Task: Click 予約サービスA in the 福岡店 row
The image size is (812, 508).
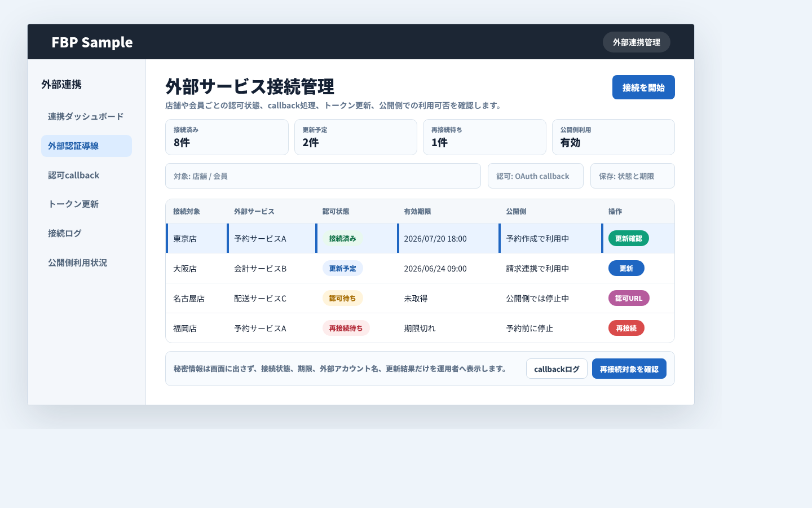Action: point(271,328)
